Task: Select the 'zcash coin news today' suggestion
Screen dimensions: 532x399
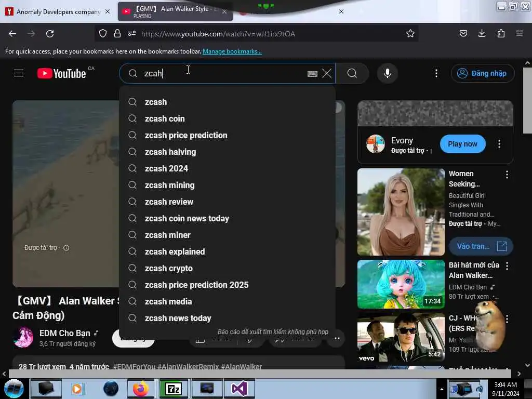Action: coord(228,219)
